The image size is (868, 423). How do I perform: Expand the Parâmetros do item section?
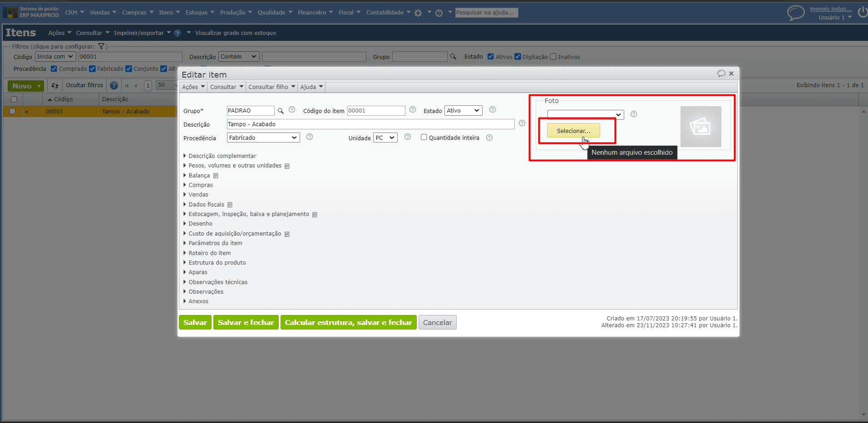[212, 243]
